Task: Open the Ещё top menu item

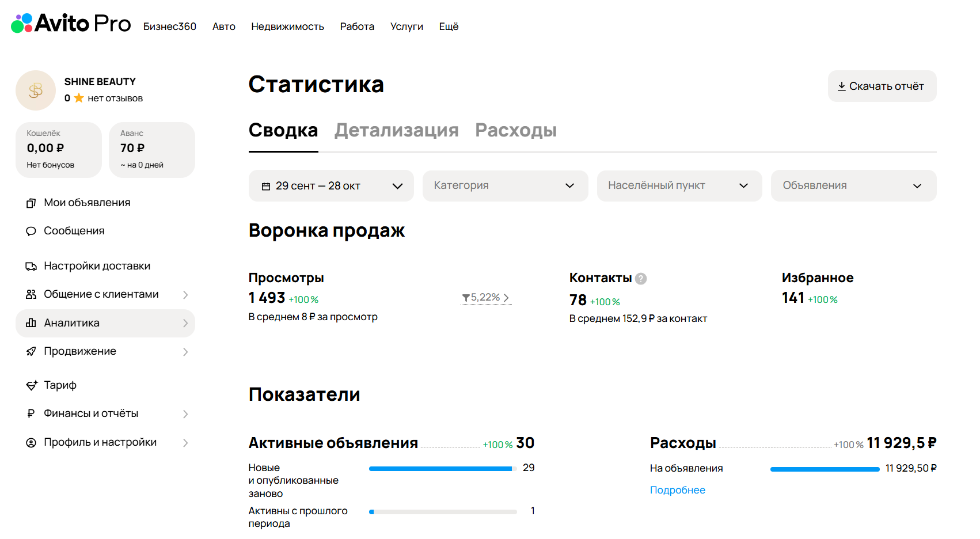Action: click(449, 26)
